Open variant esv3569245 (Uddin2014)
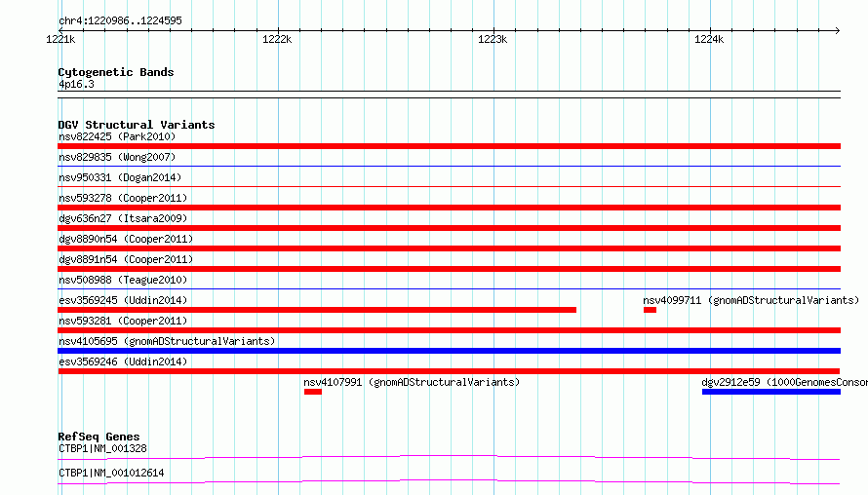 (x=123, y=300)
